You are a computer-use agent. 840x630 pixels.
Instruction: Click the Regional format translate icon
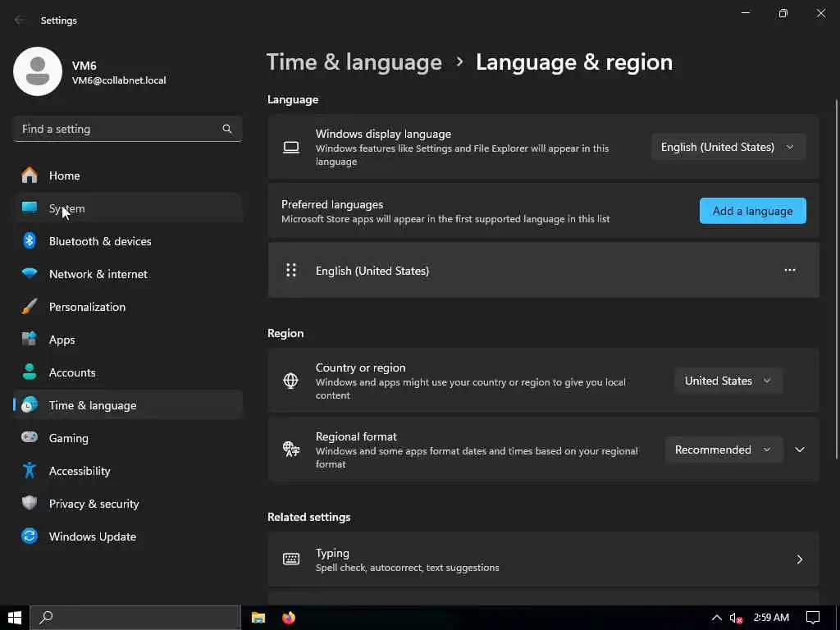point(291,449)
